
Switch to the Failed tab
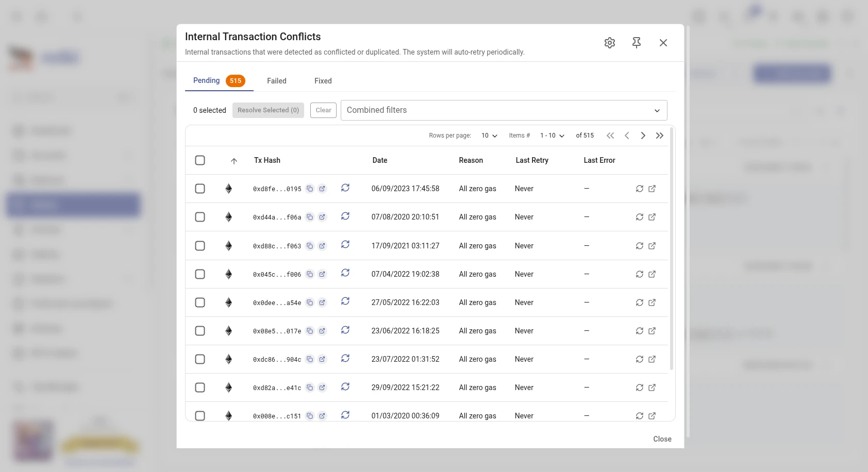point(276,81)
